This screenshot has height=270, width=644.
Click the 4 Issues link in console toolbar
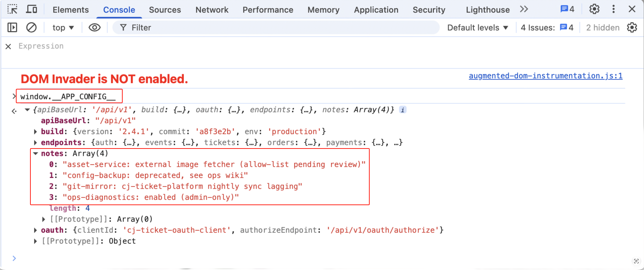click(x=547, y=28)
